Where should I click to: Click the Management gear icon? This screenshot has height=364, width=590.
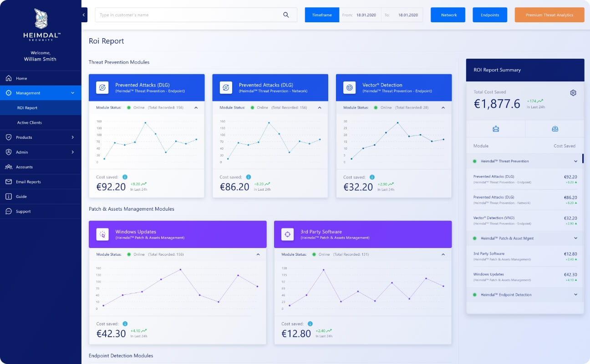[x=9, y=93]
